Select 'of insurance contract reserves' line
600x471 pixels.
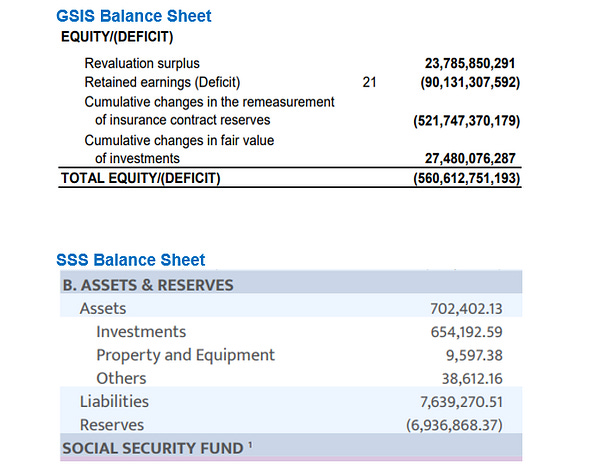183,120
